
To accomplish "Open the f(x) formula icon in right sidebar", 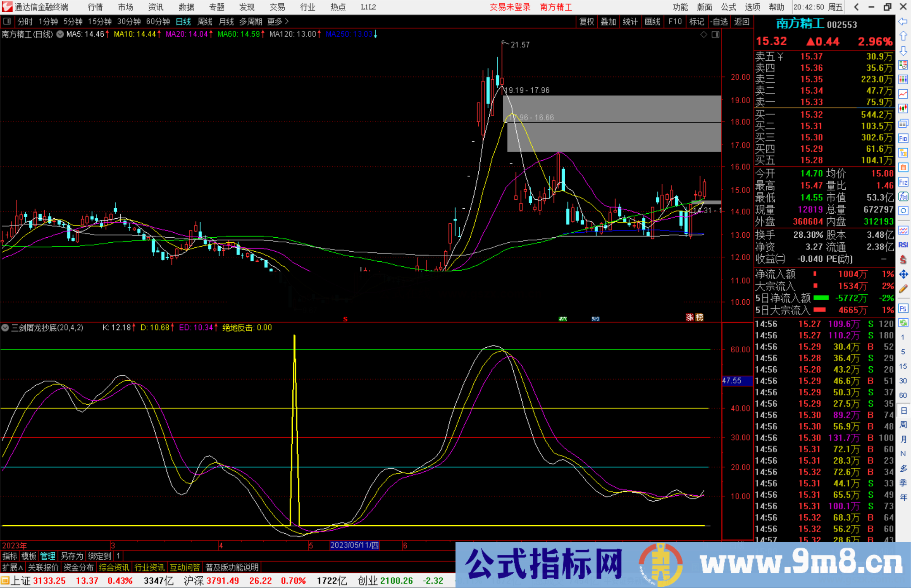I will point(903,196).
